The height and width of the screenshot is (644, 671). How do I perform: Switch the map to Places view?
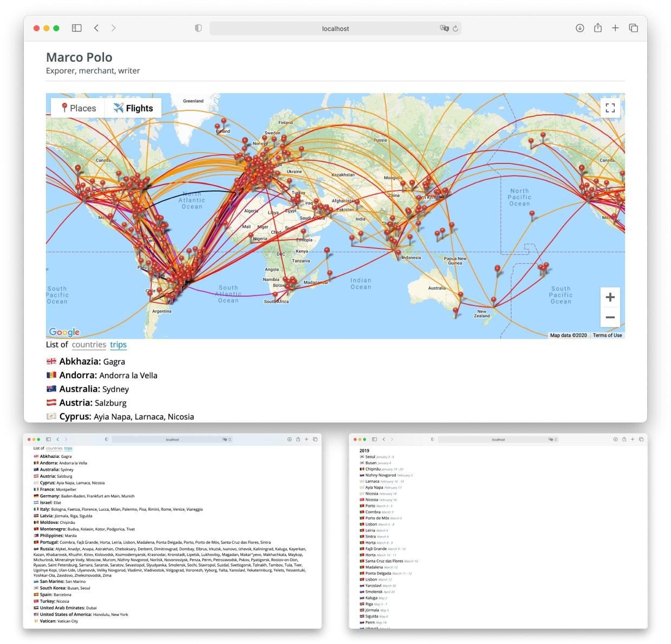tap(82, 108)
